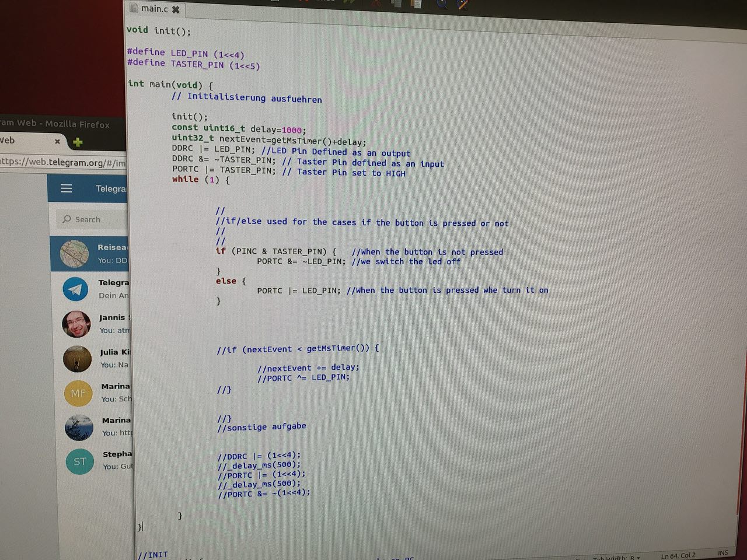The height and width of the screenshot is (560, 747).
Task: Click the line and column status indicator
Action: point(678,555)
